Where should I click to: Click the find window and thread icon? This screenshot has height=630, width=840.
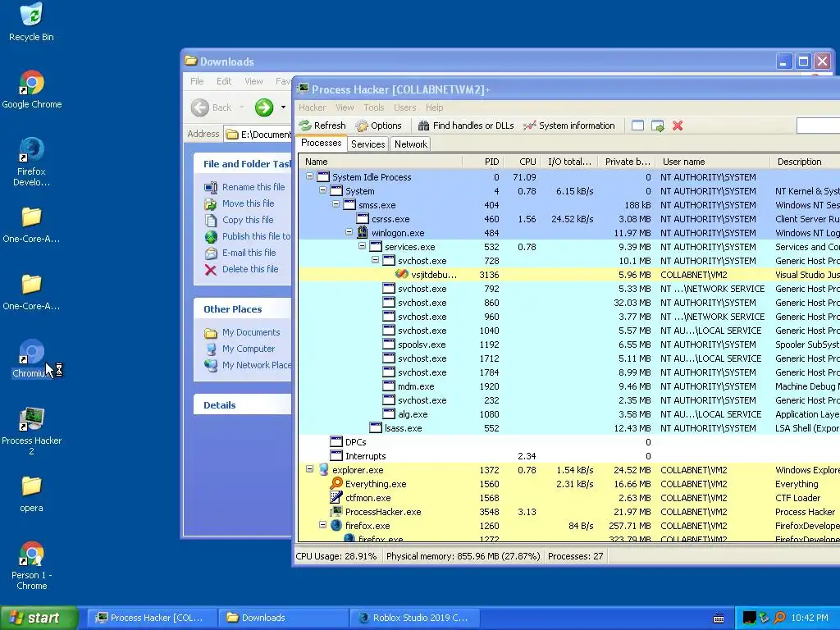pos(657,126)
